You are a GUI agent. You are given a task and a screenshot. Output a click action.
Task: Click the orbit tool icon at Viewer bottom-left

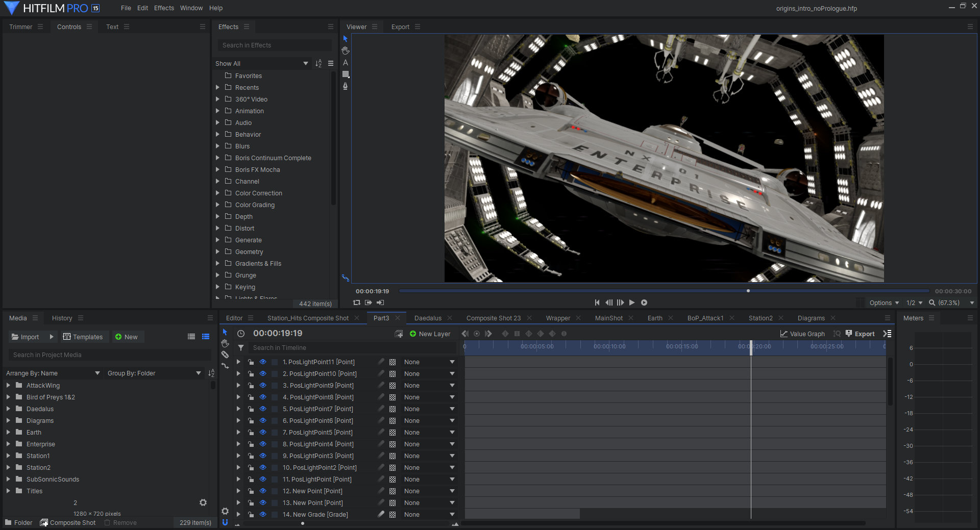point(346,278)
